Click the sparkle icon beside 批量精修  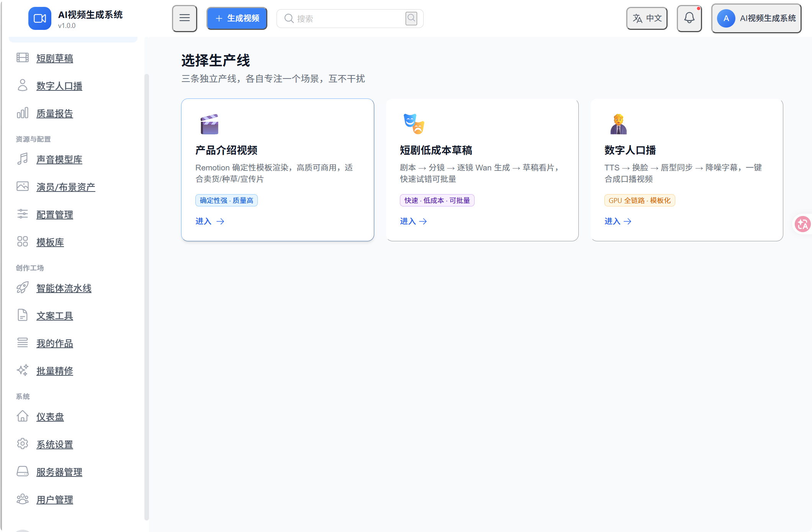tap(23, 370)
